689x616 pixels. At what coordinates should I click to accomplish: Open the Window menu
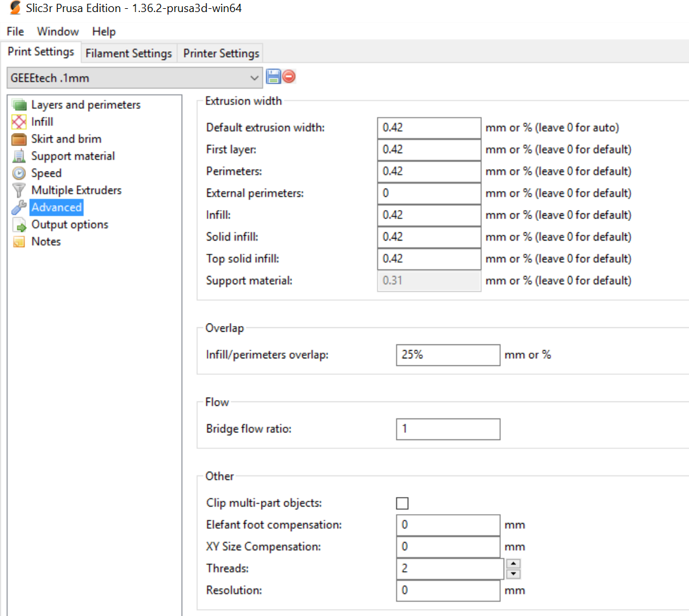tap(58, 32)
